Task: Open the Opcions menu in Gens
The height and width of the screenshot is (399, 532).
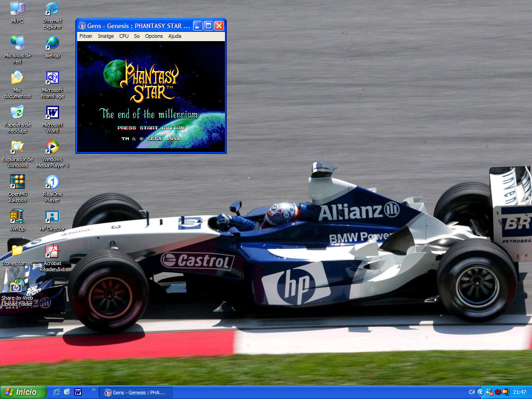Action: (x=154, y=36)
